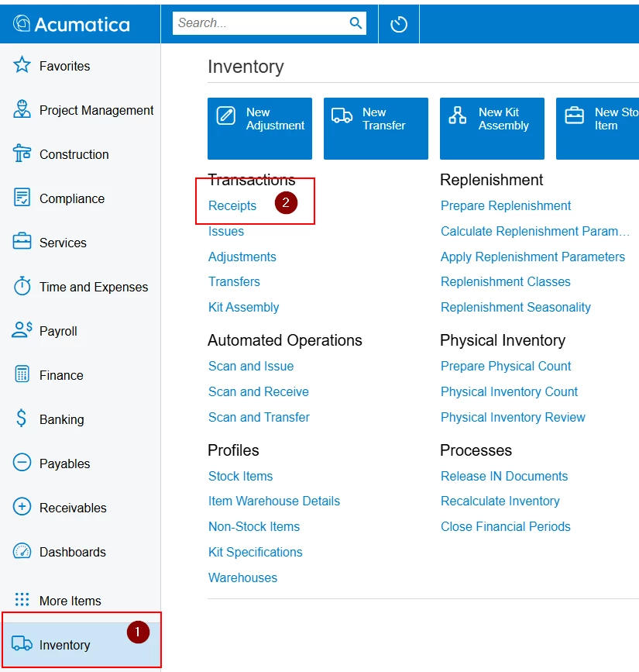Click the truck icon on New Transfer tile

tap(342, 115)
